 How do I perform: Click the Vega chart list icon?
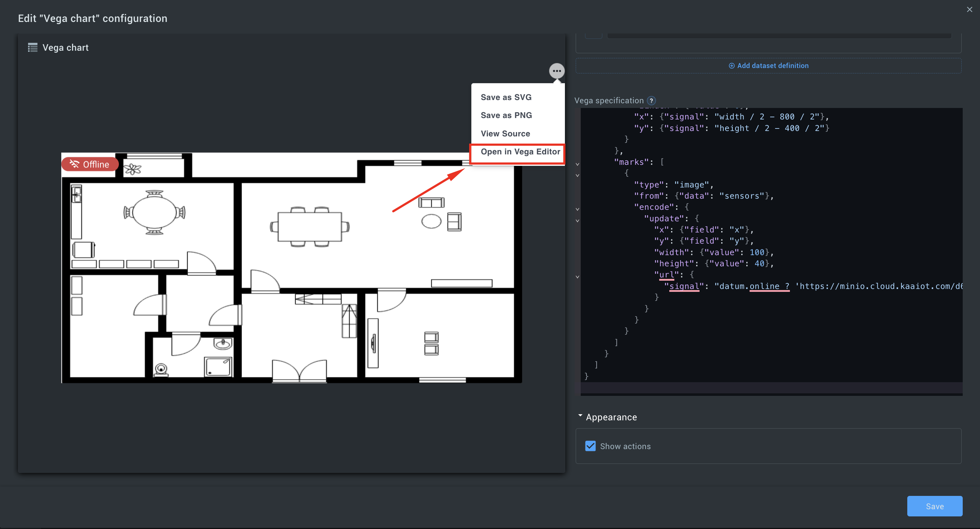pos(33,48)
